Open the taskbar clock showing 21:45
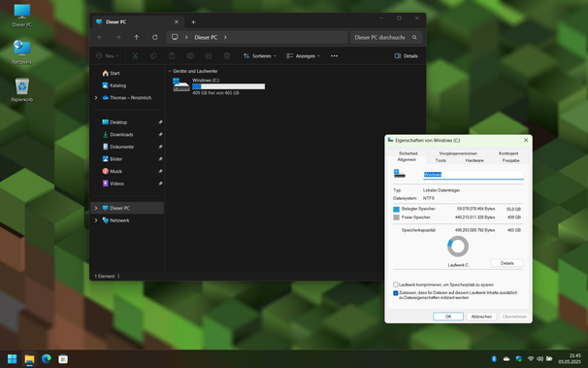 coord(570,358)
